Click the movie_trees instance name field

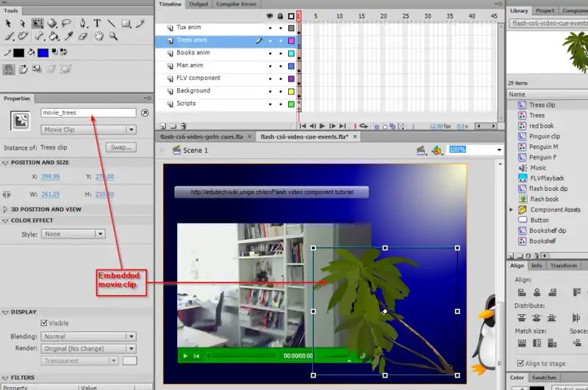coord(89,113)
